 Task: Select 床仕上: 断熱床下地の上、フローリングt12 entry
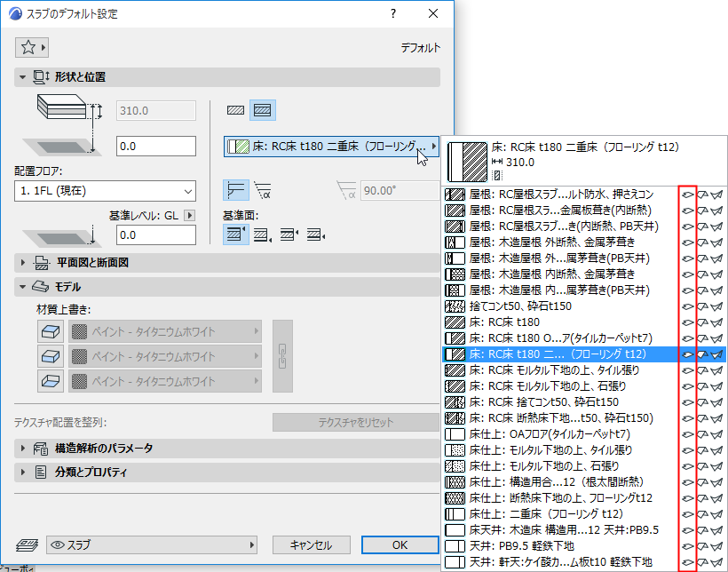560,498
